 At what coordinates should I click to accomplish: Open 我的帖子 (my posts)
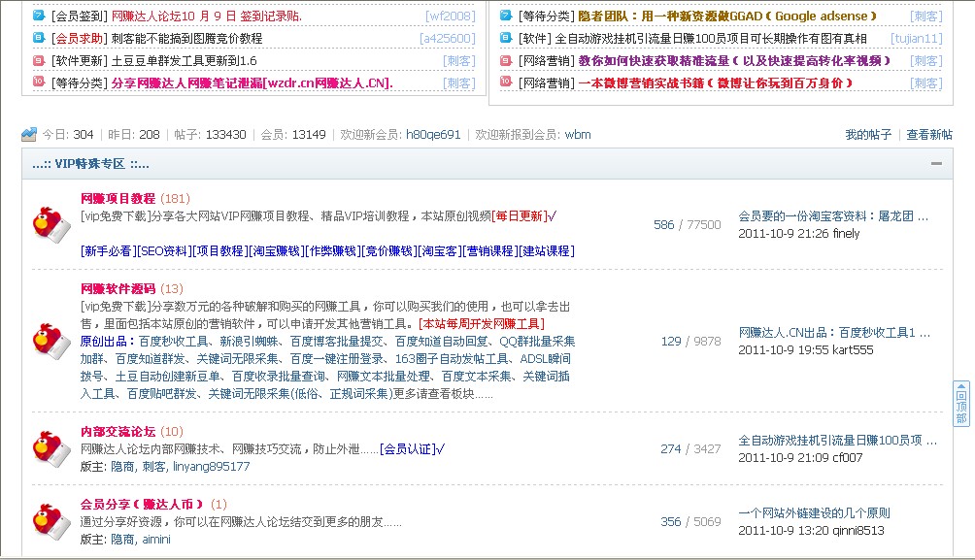tap(867, 135)
